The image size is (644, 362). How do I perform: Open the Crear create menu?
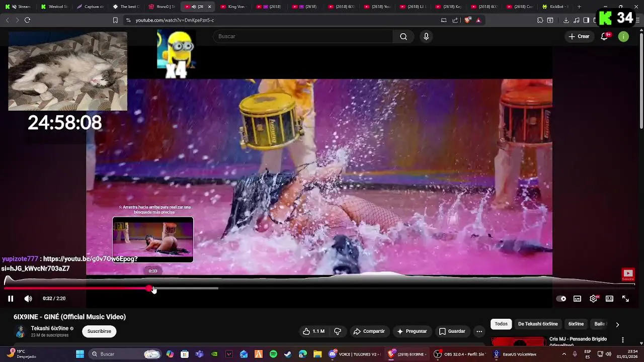(x=579, y=36)
